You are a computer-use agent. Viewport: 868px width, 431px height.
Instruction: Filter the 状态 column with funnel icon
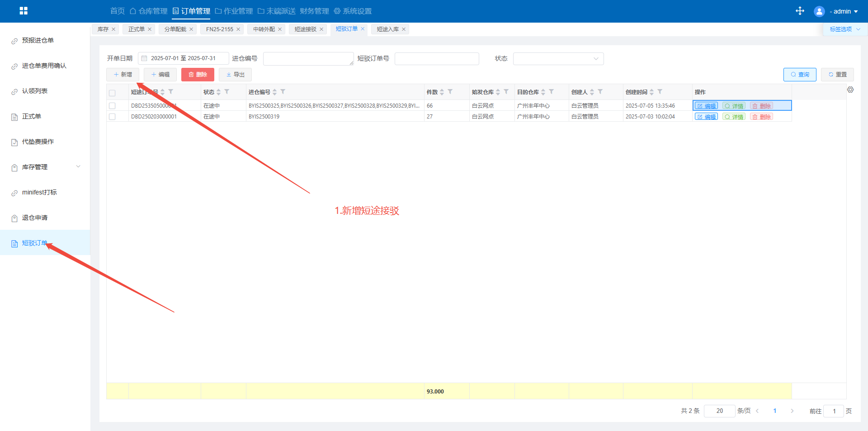pos(227,92)
